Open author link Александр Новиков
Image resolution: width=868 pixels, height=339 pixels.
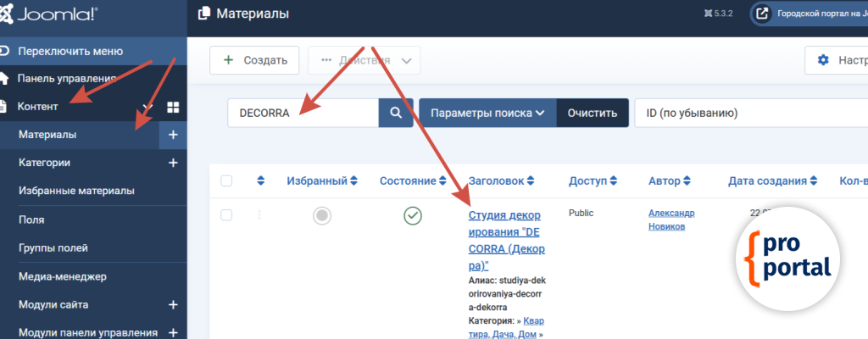671,219
